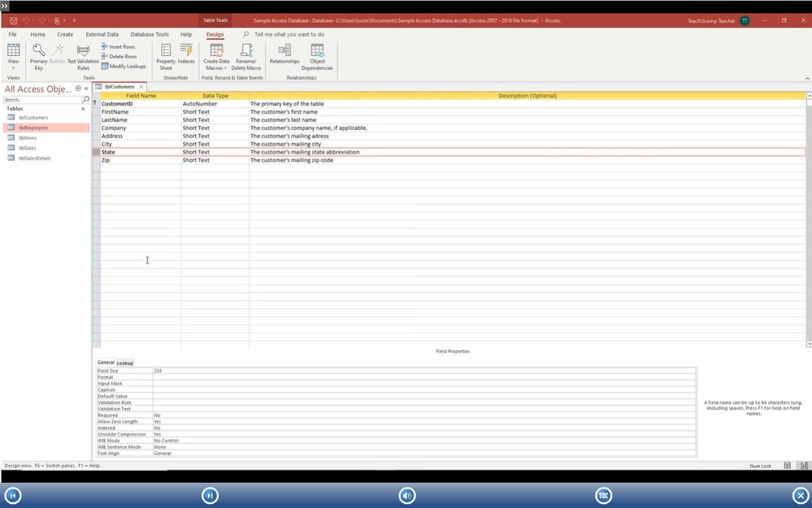Insert Rows into the table design
Screen dimensions: 812x508
click(x=121, y=46)
